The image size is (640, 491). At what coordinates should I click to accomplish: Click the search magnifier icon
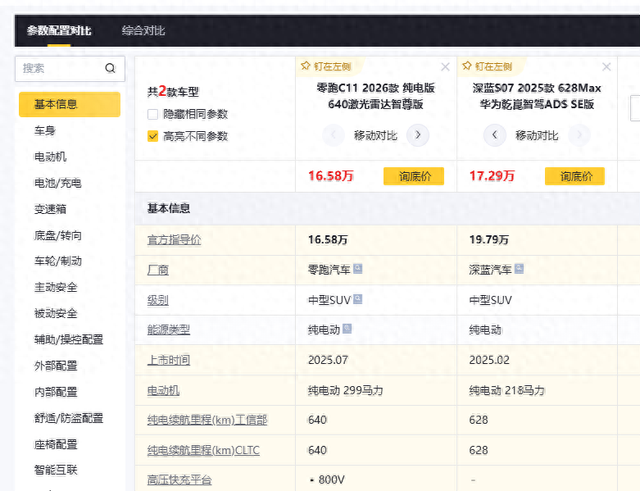pyautogui.click(x=110, y=68)
